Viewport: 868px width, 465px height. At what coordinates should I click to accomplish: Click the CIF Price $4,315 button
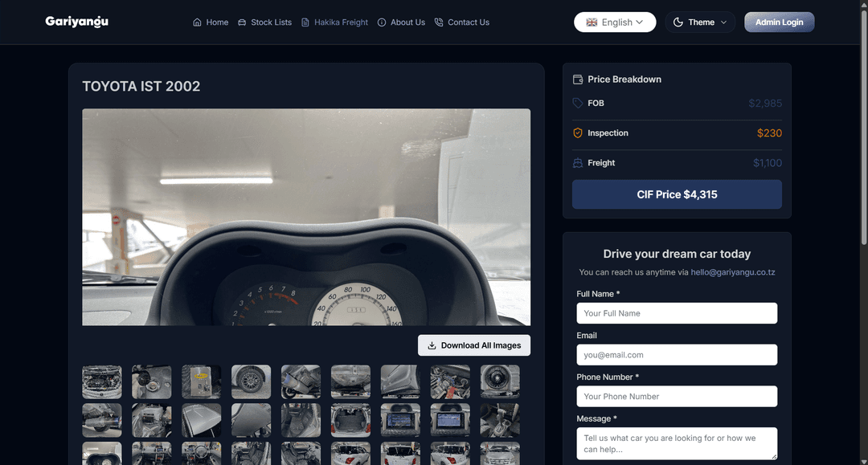(677, 194)
